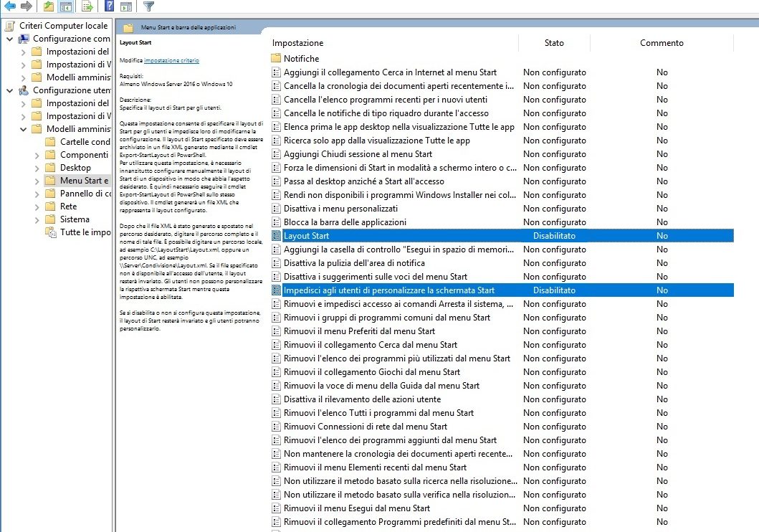
Task: Sort list by Impostazione column header
Action: pyautogui.click(x=297, y=43)
